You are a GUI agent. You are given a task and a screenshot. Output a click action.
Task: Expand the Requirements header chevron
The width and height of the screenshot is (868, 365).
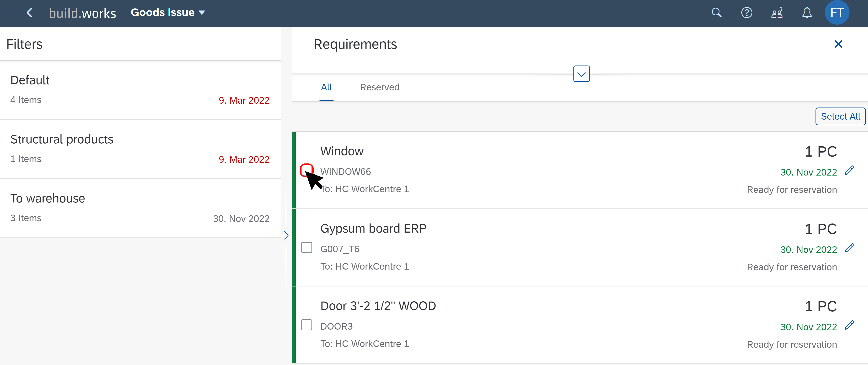[x=581, y=74]
